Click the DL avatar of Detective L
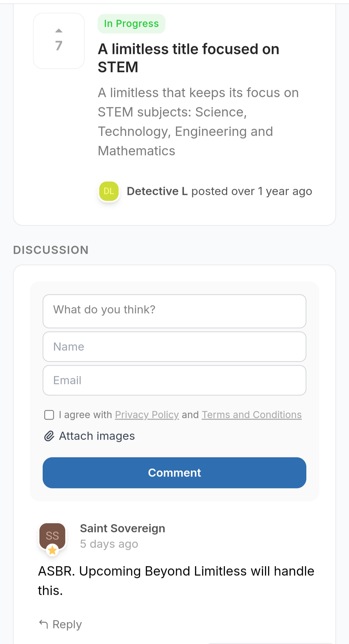 109,191
